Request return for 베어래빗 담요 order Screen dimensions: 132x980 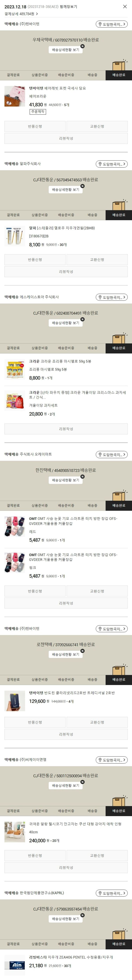point(35,126)
